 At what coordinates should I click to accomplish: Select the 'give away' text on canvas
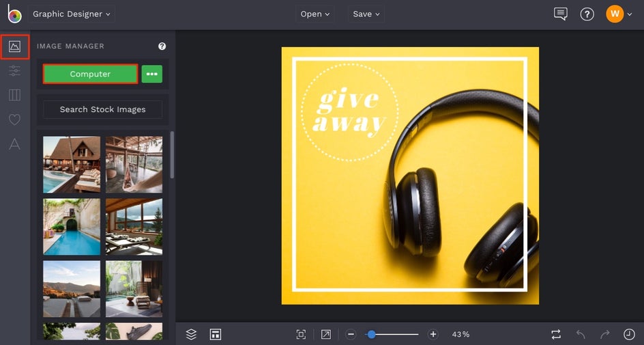tap(349, 112)
